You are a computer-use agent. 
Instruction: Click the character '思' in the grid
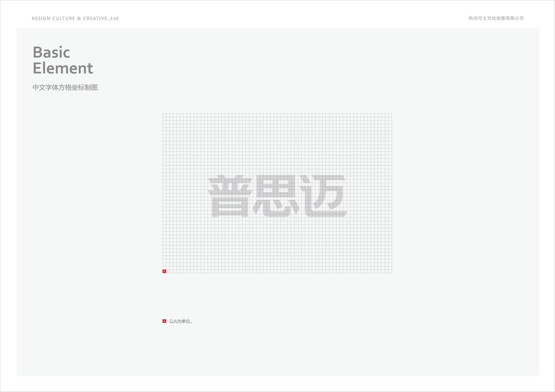tap(276, 196)
